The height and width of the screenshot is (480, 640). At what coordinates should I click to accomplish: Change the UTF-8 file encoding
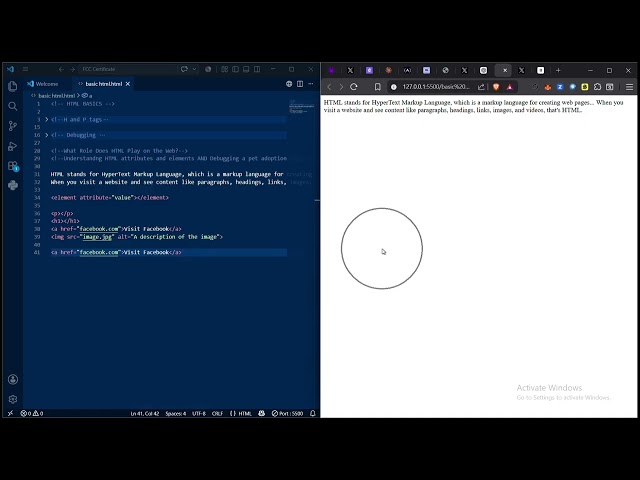(199, 413)
